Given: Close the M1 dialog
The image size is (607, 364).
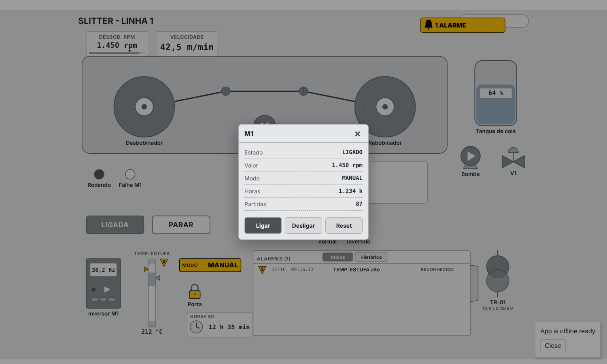Looking at the screenshot, I should [x=357, y=134].
